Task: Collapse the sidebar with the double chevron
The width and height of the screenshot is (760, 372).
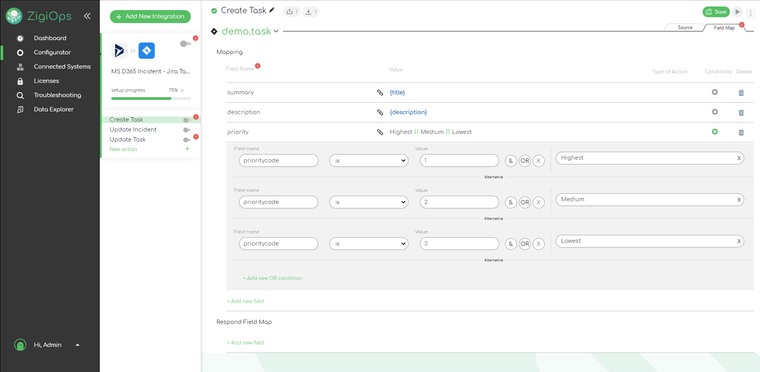Action: (x=87, y=16)
